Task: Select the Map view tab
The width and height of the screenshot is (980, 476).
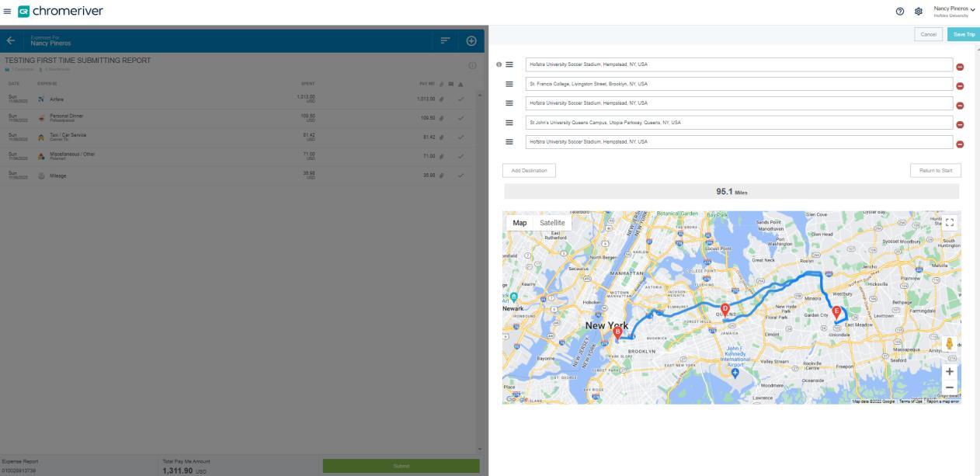Action: (520, 223)
